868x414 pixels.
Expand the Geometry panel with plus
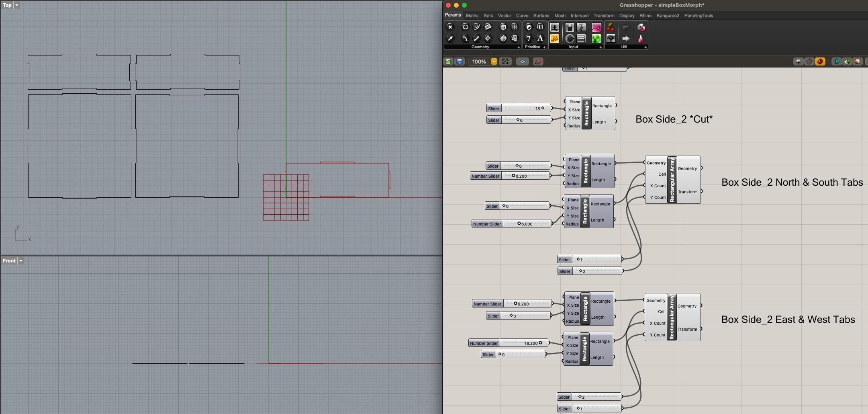click(519, 47)
